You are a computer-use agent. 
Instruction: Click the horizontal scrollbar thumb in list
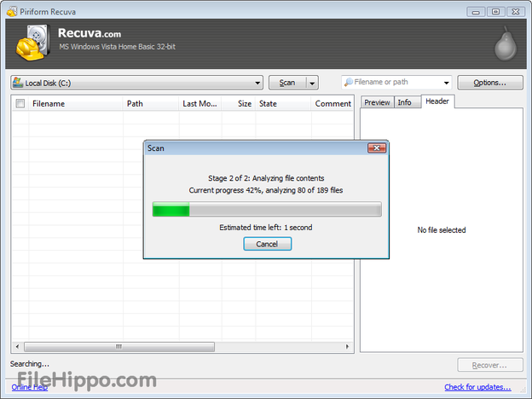119,347
